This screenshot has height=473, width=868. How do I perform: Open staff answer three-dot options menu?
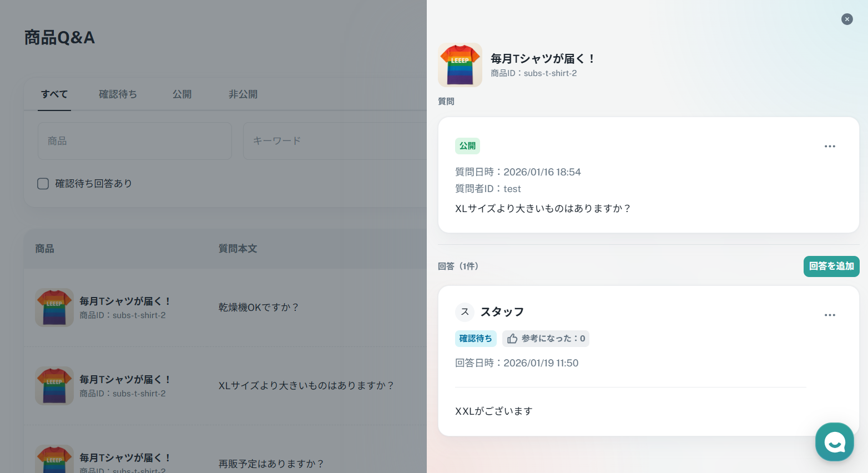coord(830,315)
